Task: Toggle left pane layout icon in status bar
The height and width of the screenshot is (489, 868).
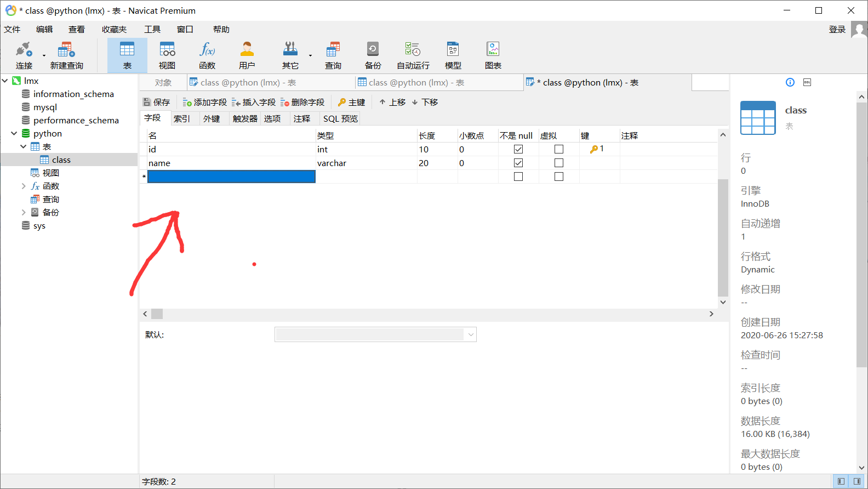Action: (841, 481)
